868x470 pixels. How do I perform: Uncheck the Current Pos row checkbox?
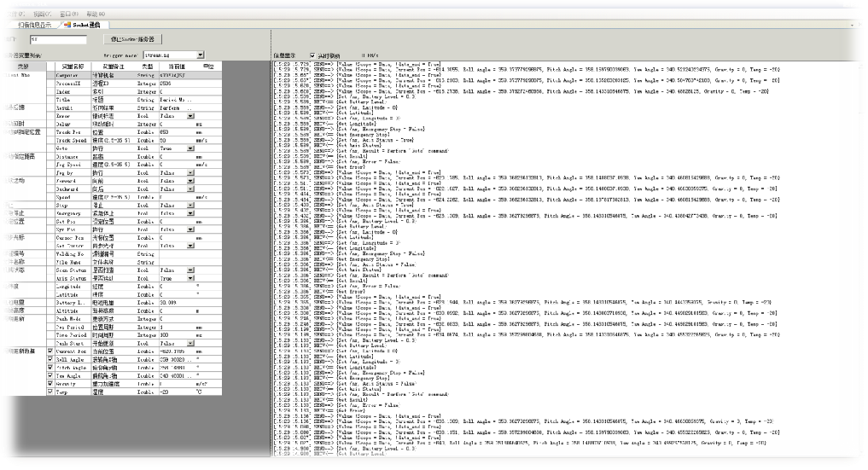click(50, 351)
